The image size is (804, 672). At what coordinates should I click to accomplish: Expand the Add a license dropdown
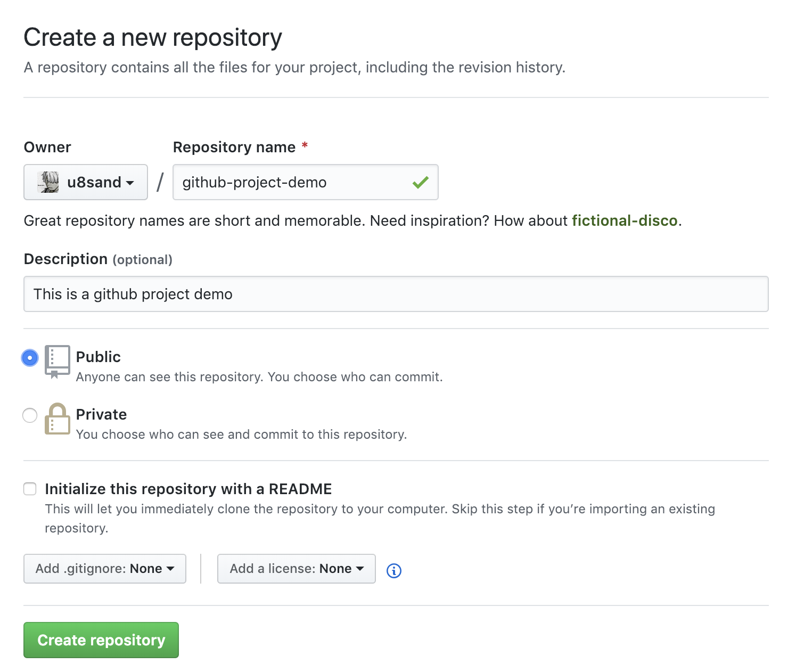pyautogui.click(x=296, y=569)
